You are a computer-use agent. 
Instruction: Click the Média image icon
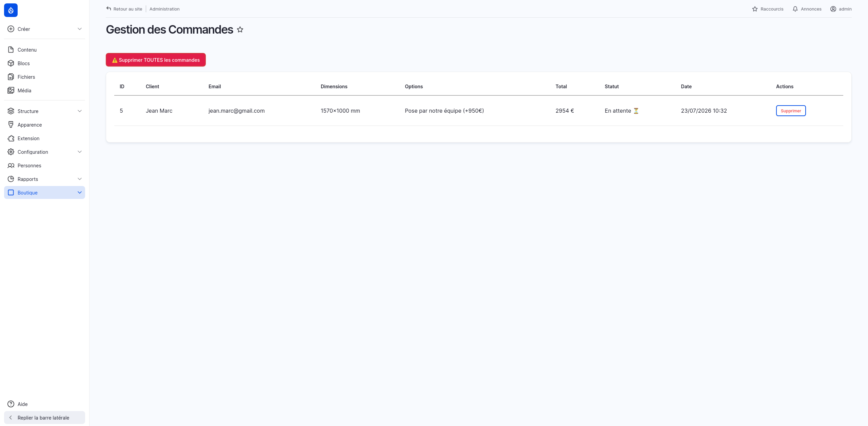(11, 90)
